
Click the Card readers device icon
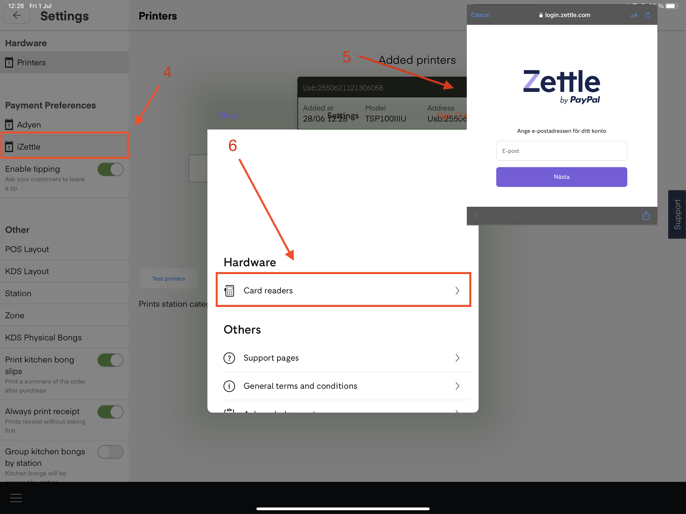pyautogui.click(x=229, y=291)
